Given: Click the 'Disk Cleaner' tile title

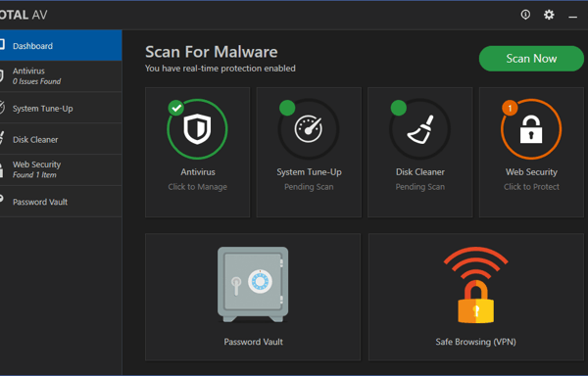Looking at the screenshot, I should tap(420, 172).
